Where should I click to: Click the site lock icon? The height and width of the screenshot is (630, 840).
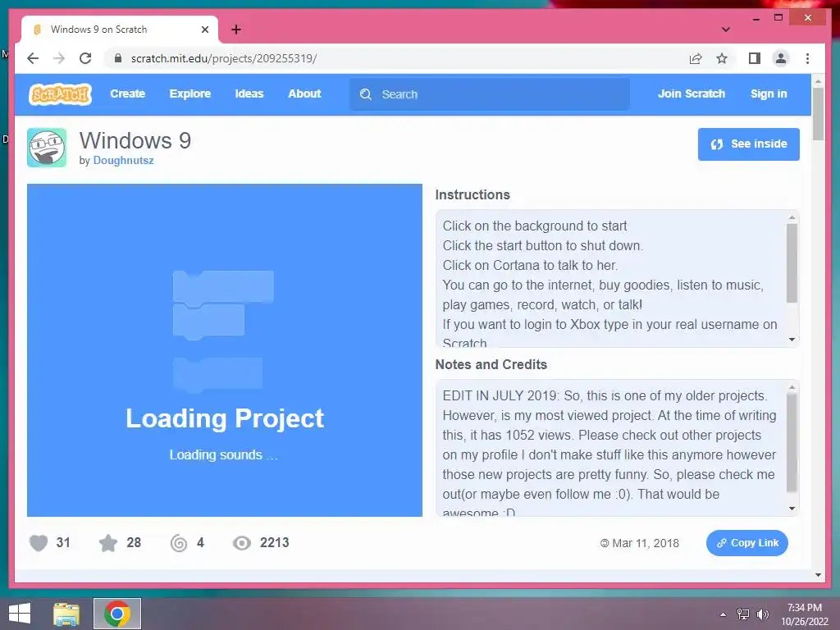118,58
